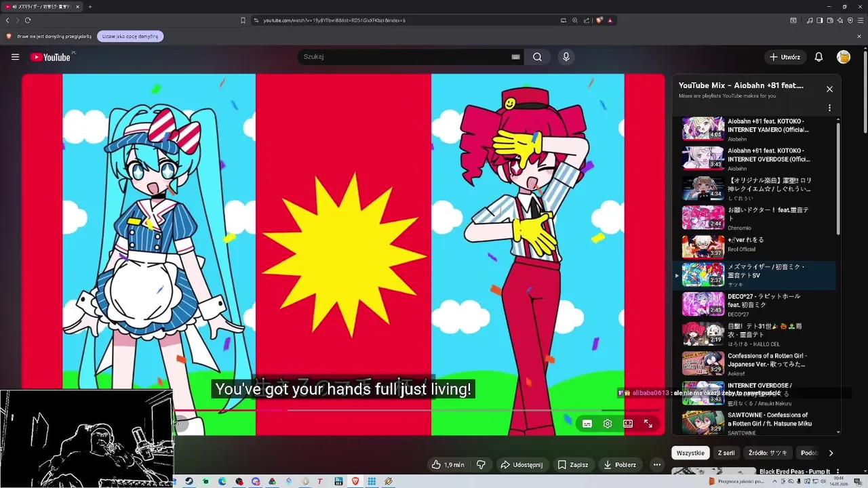Dismiss the default browser notification bar
Image resolution: width=868 pixels, height=488 pixels.
click(859, 36)
